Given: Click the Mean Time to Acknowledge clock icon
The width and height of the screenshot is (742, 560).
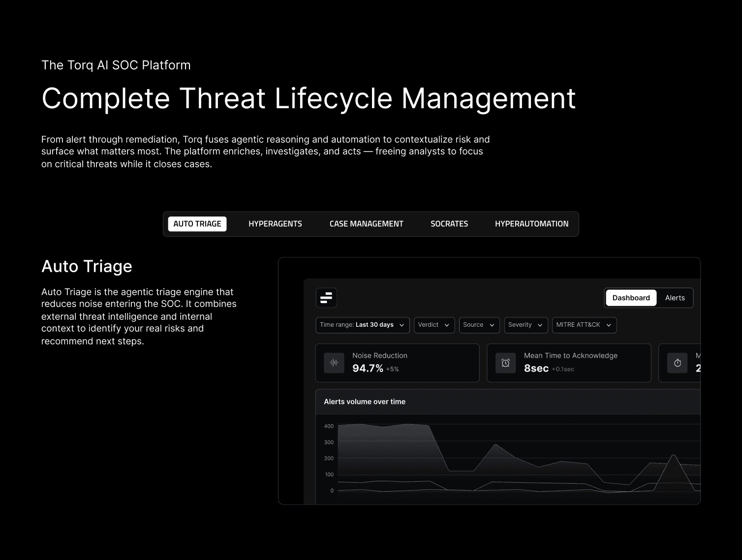Looking at the screenshot, I should (x=505, y=363).
